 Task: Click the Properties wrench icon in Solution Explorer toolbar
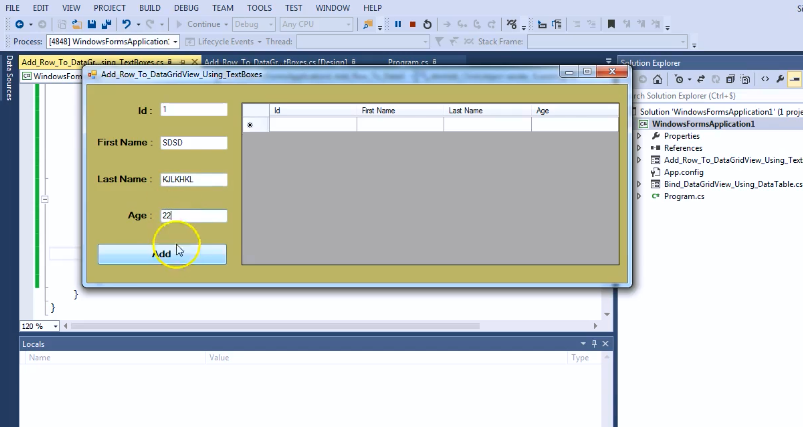[779, 79]
